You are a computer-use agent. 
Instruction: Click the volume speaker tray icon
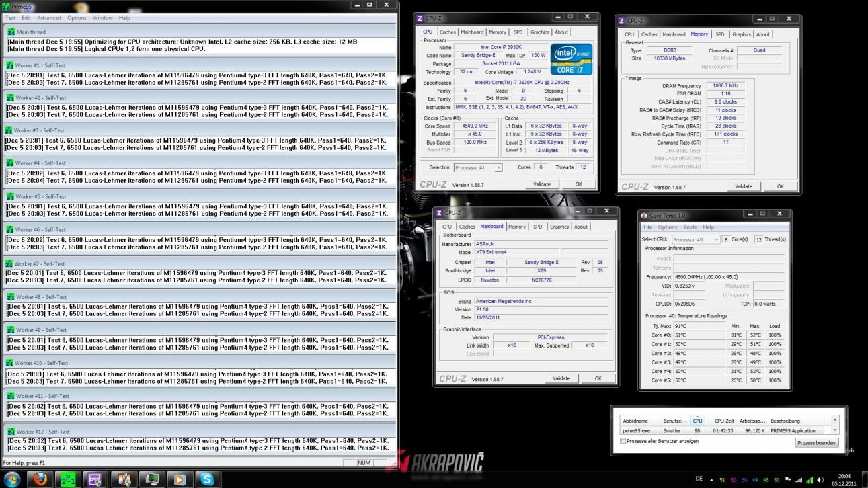pyautogui.click(x=820, y=479)
